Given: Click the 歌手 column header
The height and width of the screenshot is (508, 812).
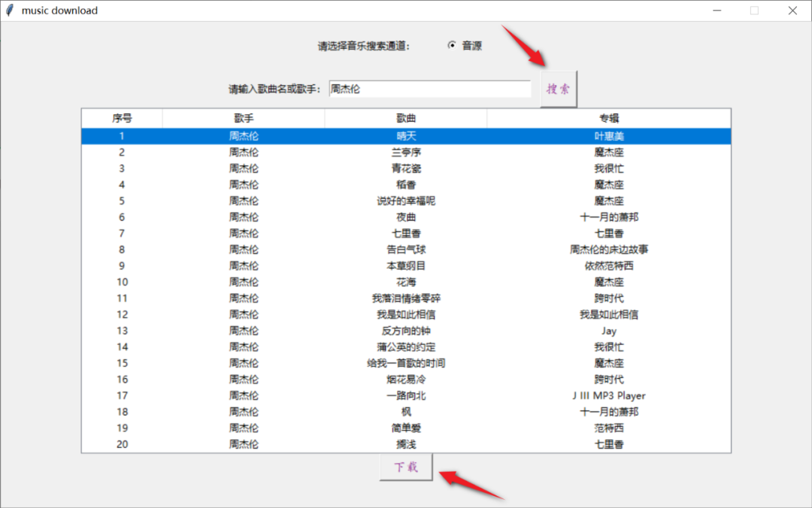Looking at the screenshot, I should pos(243,118).
